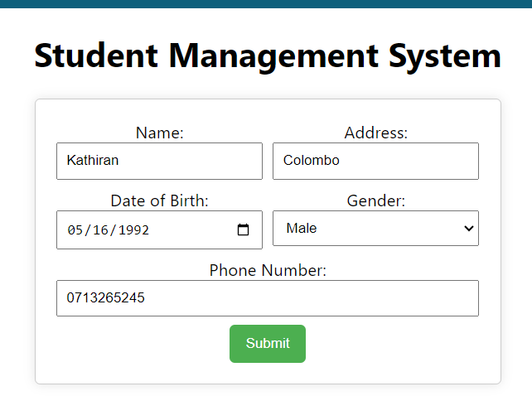This screenshot has width=532, height=396.
Task: Click the "Date of Birth:" label
Action: (x=159, y=200)
